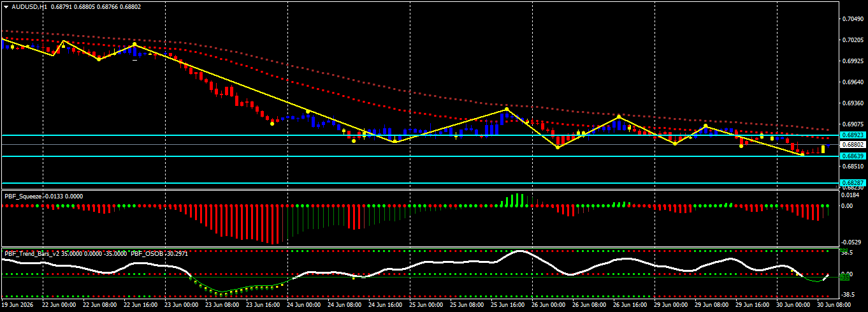This screenshot has height=312, width=868.
Task: Click the 25 Jun 08:00 time label
Action: [x=467, y=306]
